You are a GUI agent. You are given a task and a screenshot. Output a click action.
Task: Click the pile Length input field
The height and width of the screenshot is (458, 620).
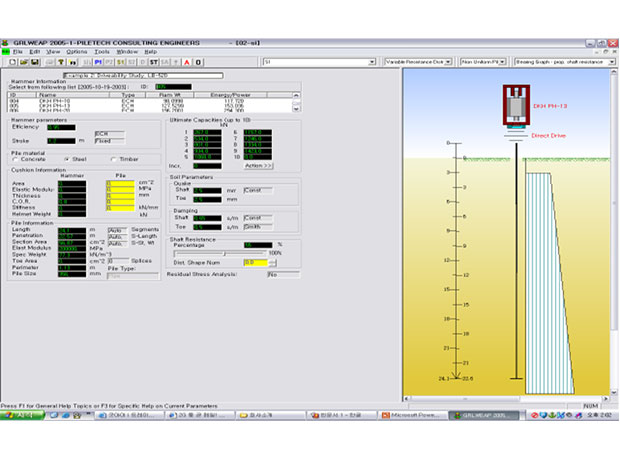[x=72, y=230]
